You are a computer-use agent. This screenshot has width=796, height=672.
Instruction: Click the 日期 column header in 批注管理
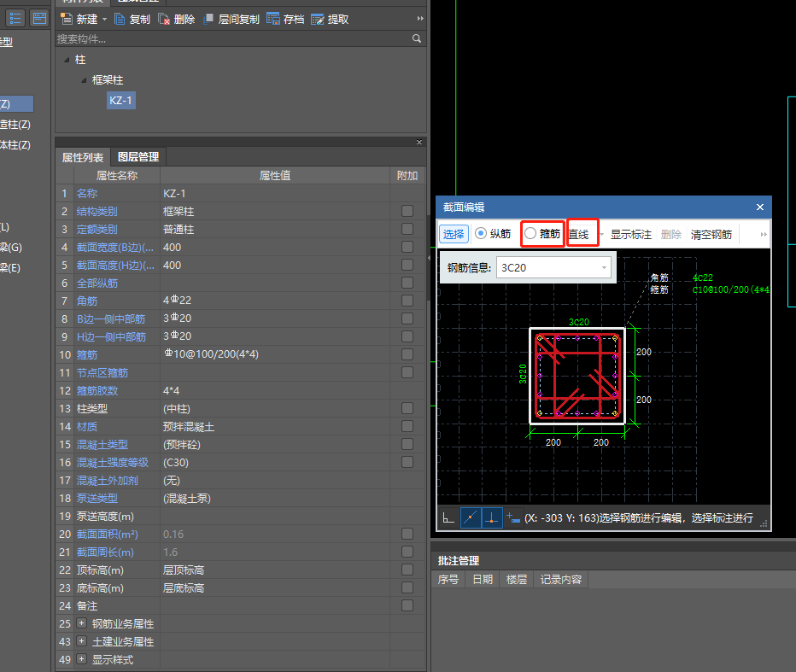(483, 580)
